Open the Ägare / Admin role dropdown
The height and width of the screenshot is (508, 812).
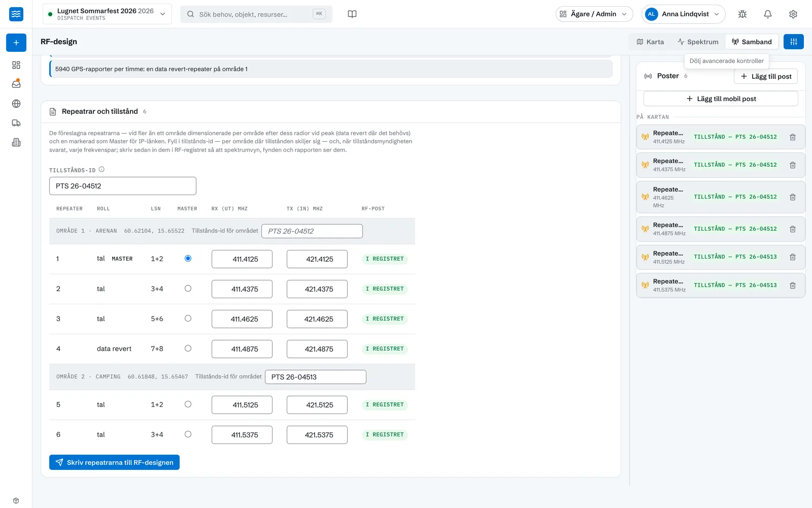click(594, 14)
